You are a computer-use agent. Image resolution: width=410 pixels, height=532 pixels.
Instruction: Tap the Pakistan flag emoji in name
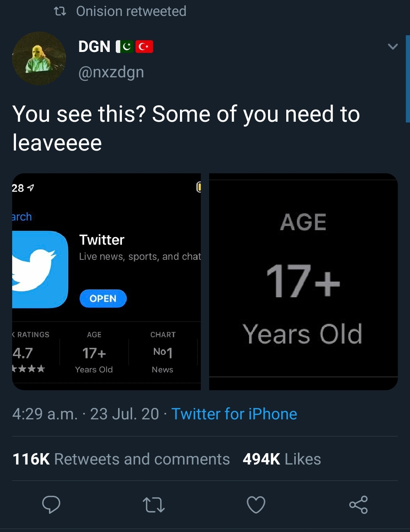tap(124, 47)
